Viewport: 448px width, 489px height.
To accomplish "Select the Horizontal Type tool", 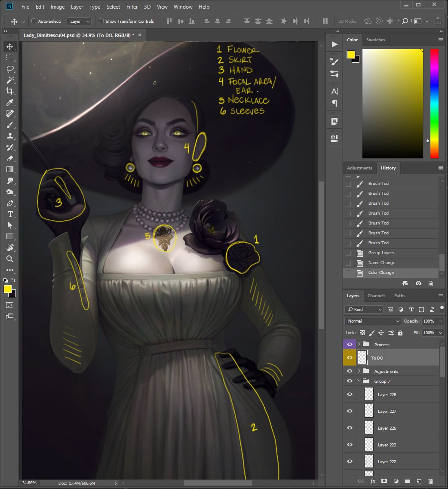I will click(9, 214).
